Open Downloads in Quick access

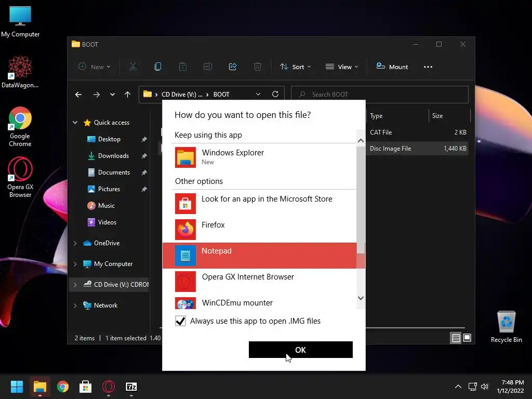tap(113, 156)
